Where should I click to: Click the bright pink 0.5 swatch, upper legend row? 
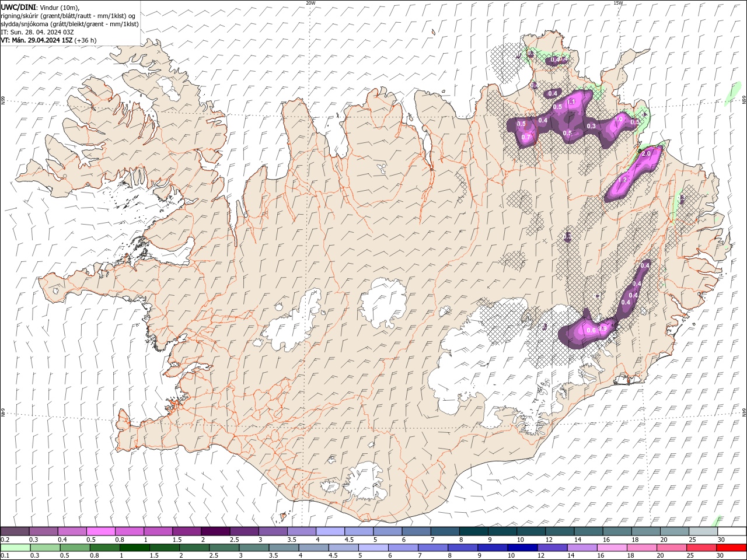point(101,531)
